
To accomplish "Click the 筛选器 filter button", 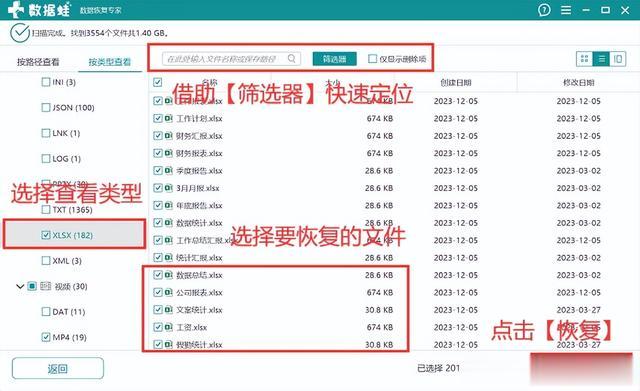I will click(x=335, y=59).
